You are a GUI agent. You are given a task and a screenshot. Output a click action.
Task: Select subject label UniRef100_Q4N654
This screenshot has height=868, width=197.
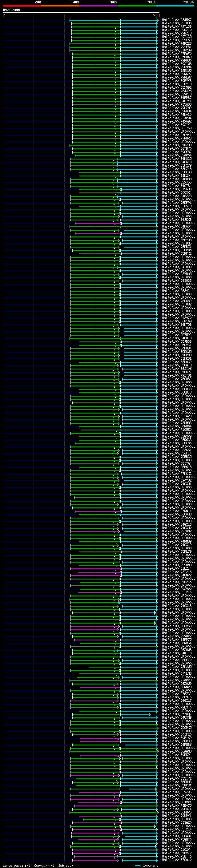[x=177, y=226]
